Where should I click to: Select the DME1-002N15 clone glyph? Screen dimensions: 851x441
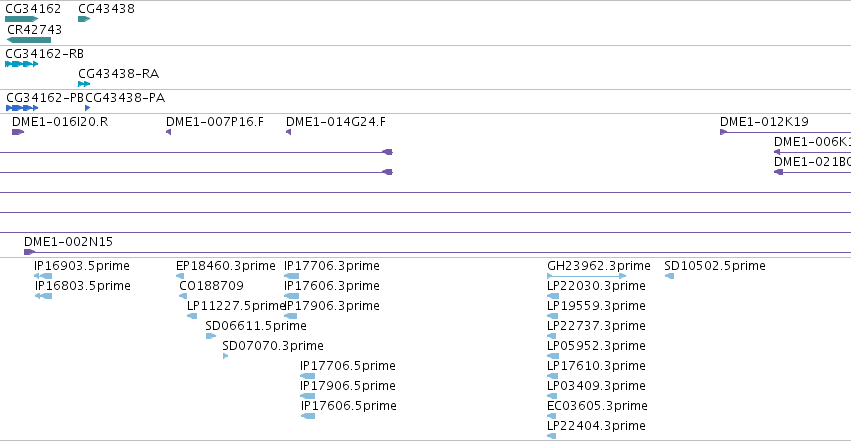[x=30, y=252]
